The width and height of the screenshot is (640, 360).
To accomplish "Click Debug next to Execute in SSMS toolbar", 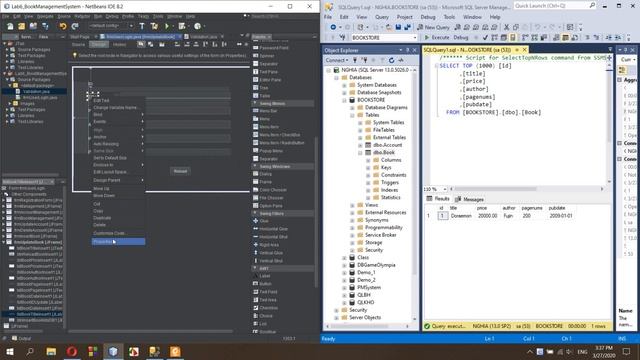I will coord(460,38).
